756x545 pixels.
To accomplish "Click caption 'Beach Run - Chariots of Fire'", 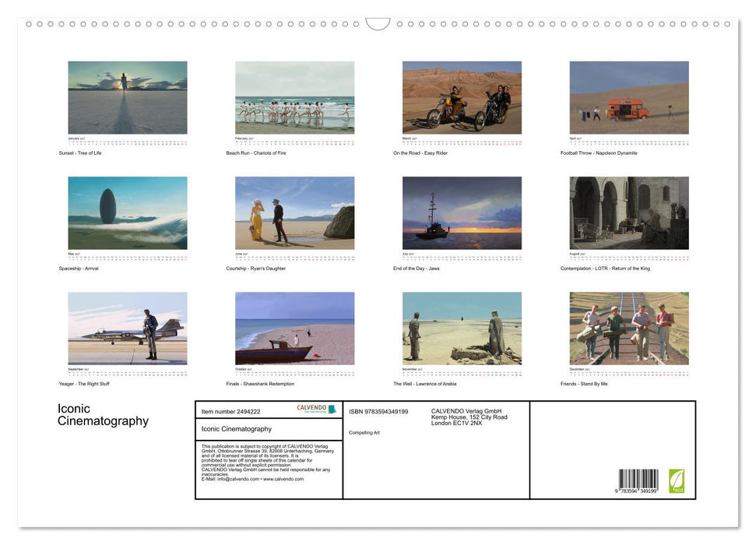I will [256, 153].
